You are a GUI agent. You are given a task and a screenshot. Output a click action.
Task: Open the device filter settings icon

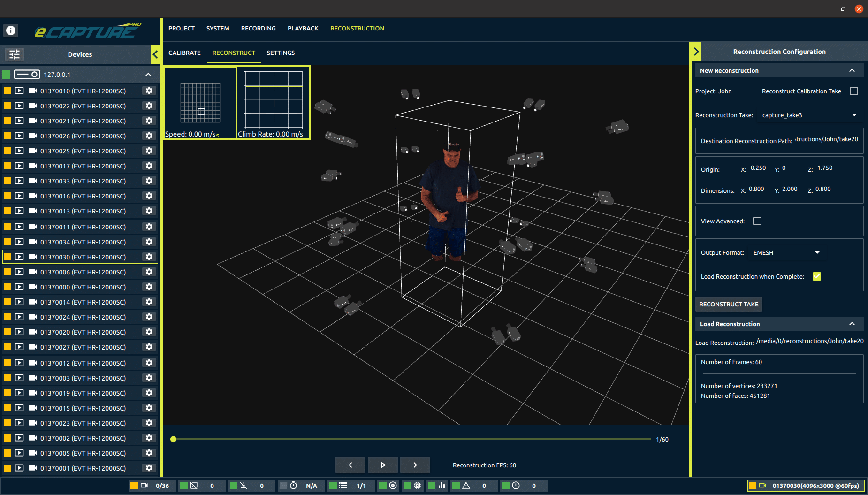14,54
